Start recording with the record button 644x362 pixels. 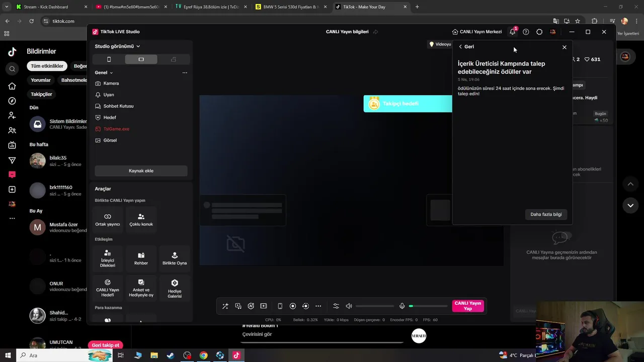pos(293,306)
